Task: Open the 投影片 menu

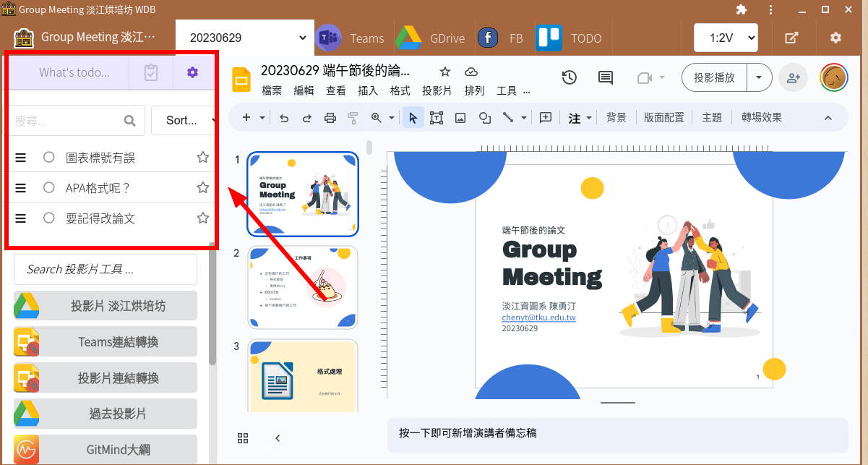Action: pos(437,91)
